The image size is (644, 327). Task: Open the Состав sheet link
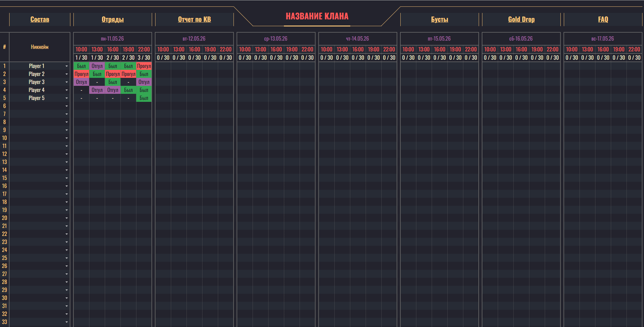point(40,19)
